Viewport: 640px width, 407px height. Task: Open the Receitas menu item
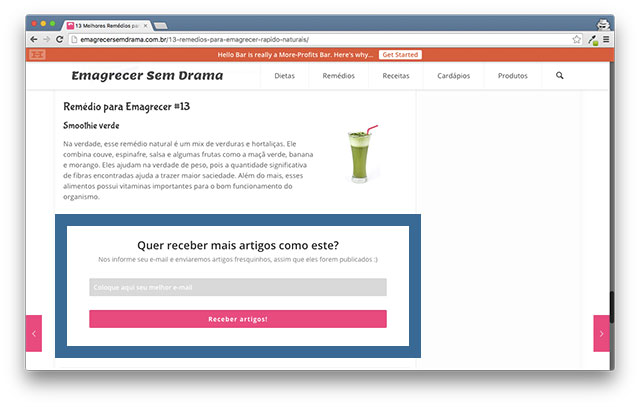pyautogui.click(x=396, y=76)
